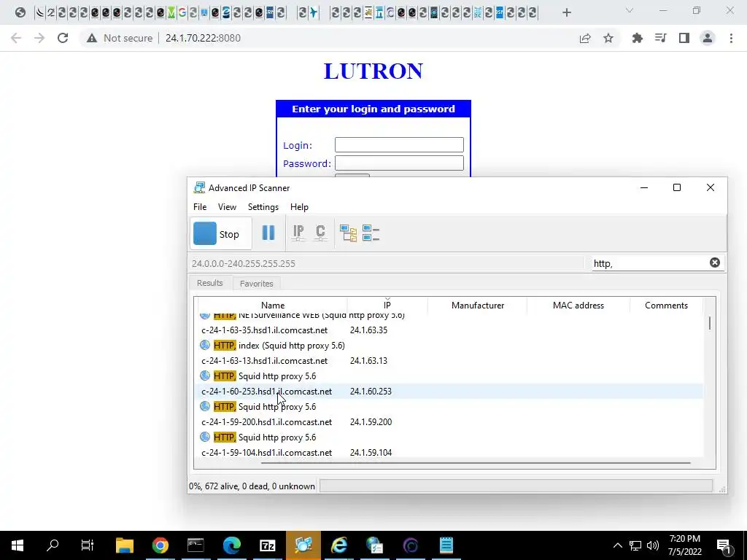Viewport: 747px width, 560px height.
Task: Clear the http search filter
Action: [715, 262]
